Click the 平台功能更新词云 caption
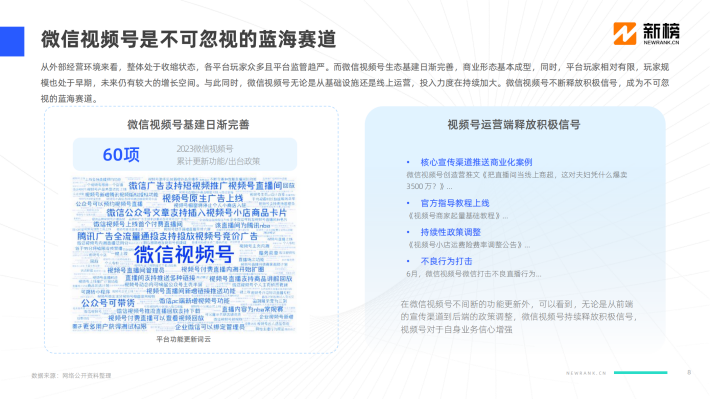Screen dimensions: 710x399 pyautogui.click(x=183, y=339)
